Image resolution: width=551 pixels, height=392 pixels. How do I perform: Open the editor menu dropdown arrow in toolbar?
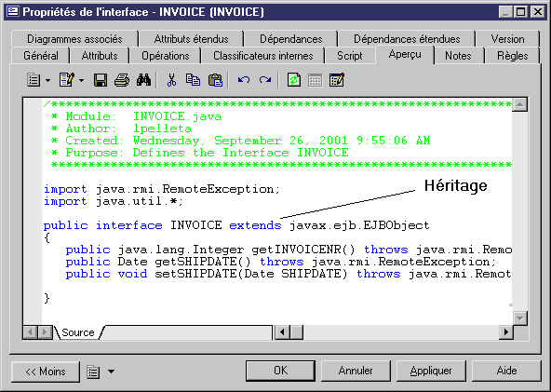(x=48, y=80)
